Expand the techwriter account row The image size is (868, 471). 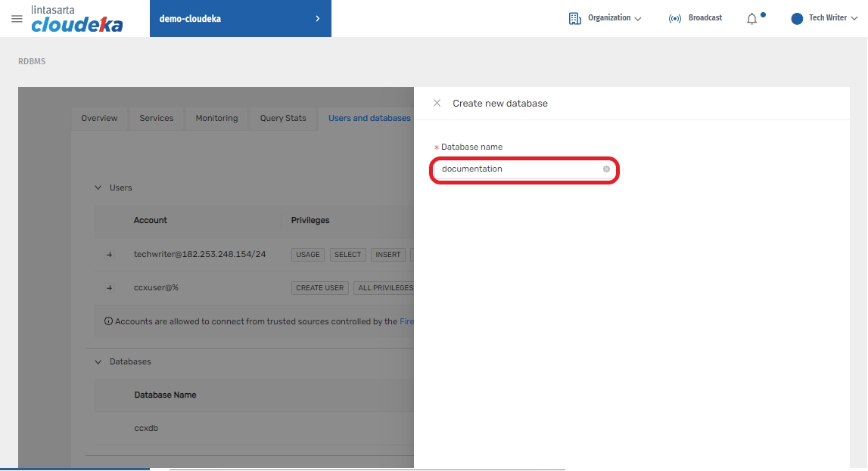click(x=109, y=255)
